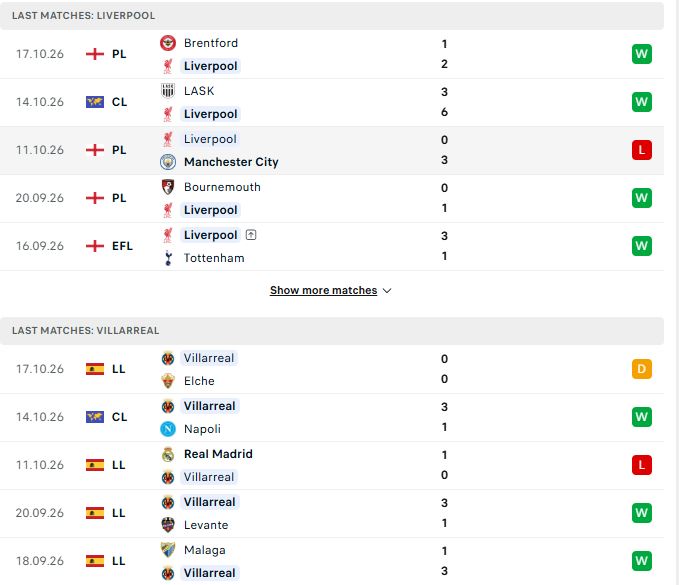Click the orange D badge for Villarreal vs Elche
679x585 pixels.
pos(641,369)
